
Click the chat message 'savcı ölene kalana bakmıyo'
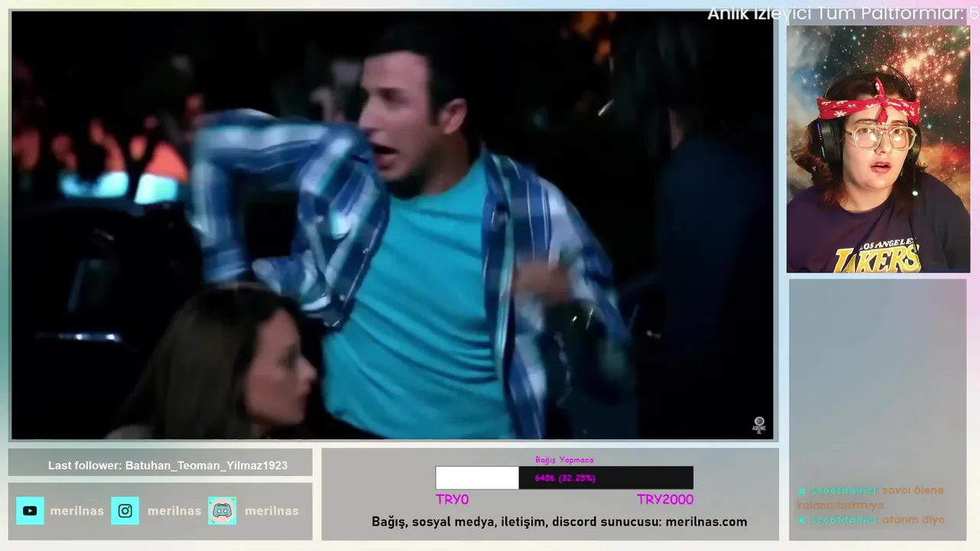871,497
